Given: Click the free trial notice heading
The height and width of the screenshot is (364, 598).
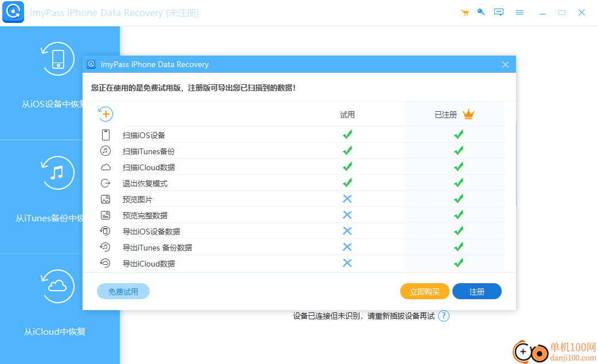Looking at the screenshot, I should tap(193, 88).
